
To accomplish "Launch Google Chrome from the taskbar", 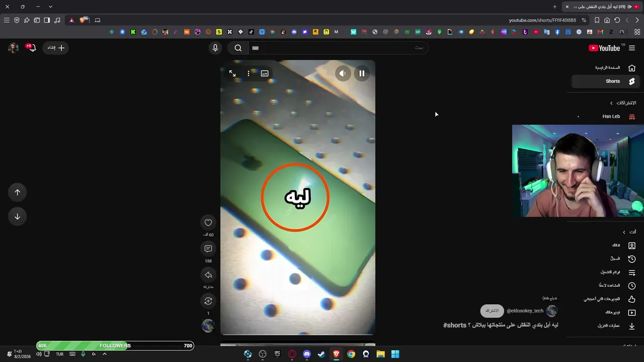I will [x=351, y=354].
